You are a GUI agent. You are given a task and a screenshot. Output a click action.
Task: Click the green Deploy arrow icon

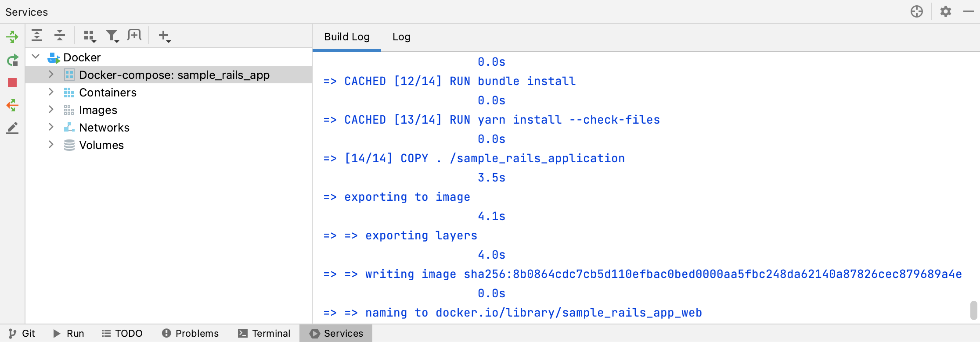click(x=12, y=36)
